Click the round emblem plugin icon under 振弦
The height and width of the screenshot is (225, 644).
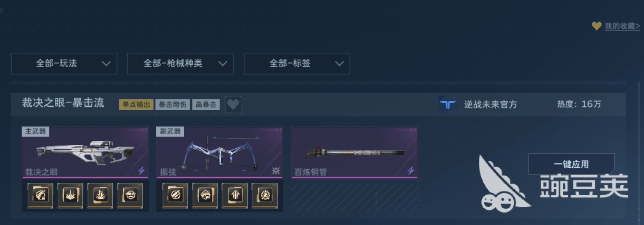(265, 195)
